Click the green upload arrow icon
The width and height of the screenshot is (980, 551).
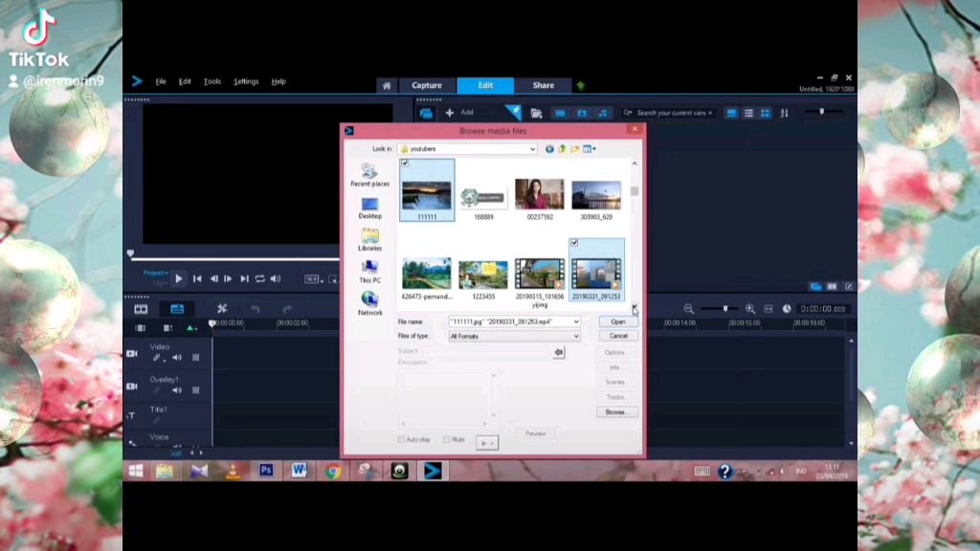[581, 85]
